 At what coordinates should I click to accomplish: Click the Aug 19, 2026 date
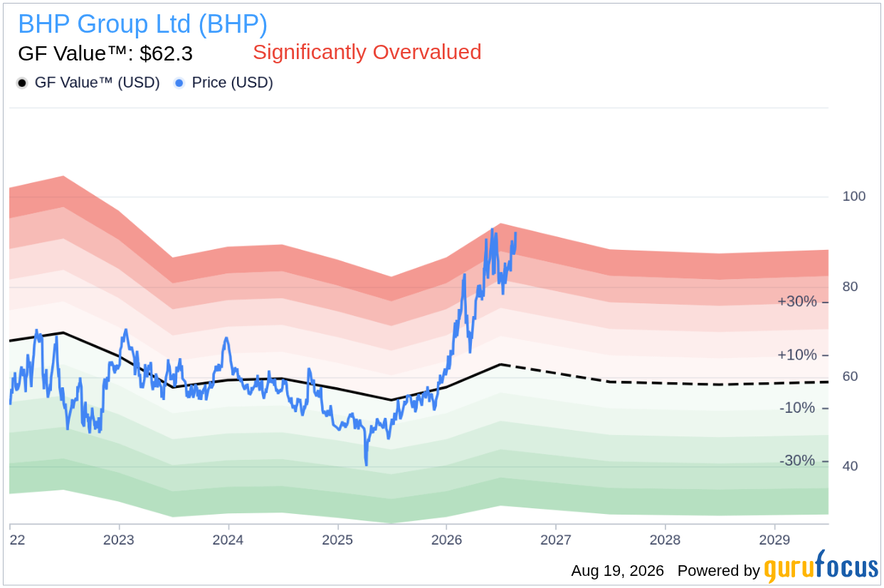[x=617, y=571]
